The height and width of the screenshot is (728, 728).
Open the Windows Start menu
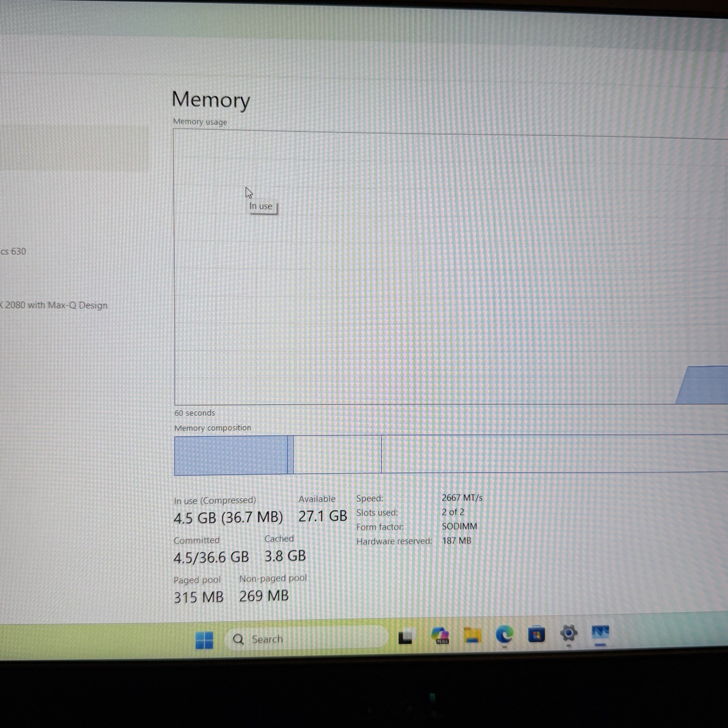pos(204,640)
